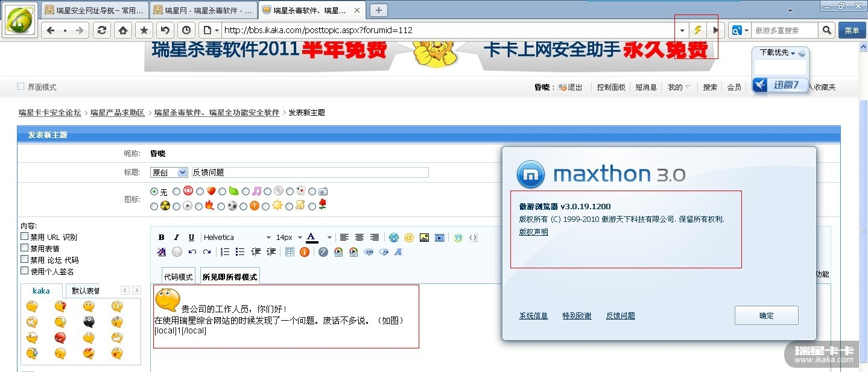Click the undo-close-tab arrow icon

pos(165,30)
